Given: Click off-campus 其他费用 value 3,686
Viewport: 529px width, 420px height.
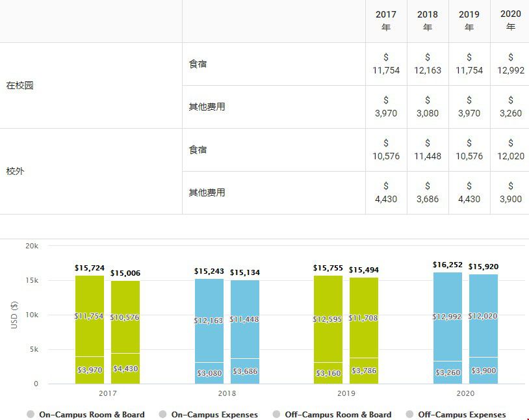Looking at the screenshot, I should tap(428, 192).
